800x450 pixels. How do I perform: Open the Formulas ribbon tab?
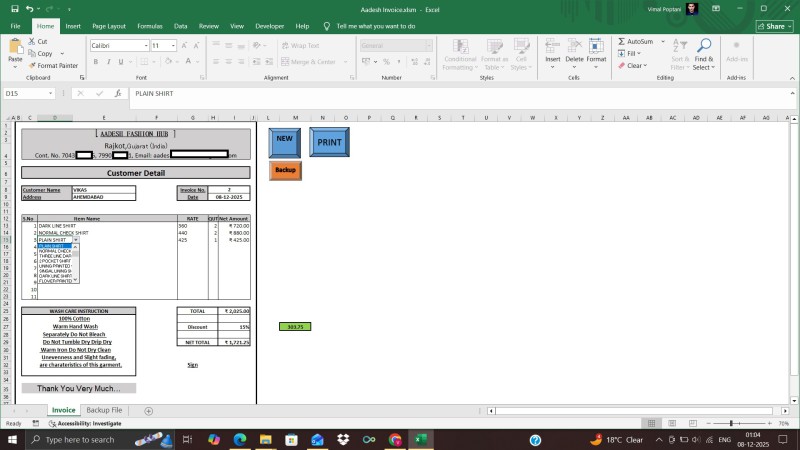[x=149, y=26]
